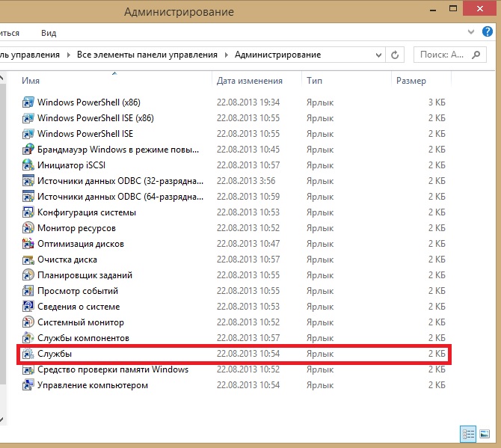
Task: Sort by the Тип column header
Action: point(314,81)
